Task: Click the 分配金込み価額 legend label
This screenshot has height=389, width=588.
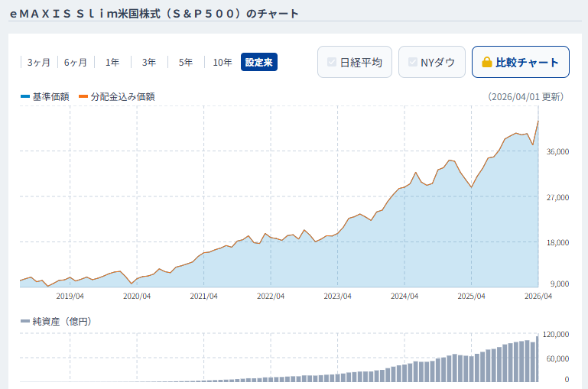Action: tap(122, 97)
